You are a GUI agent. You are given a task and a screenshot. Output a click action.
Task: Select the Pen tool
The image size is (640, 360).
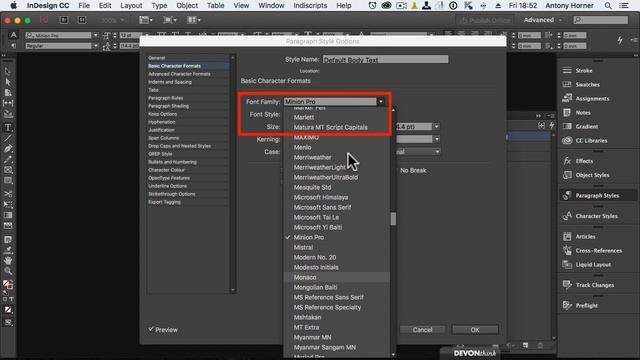coord(8,149)
